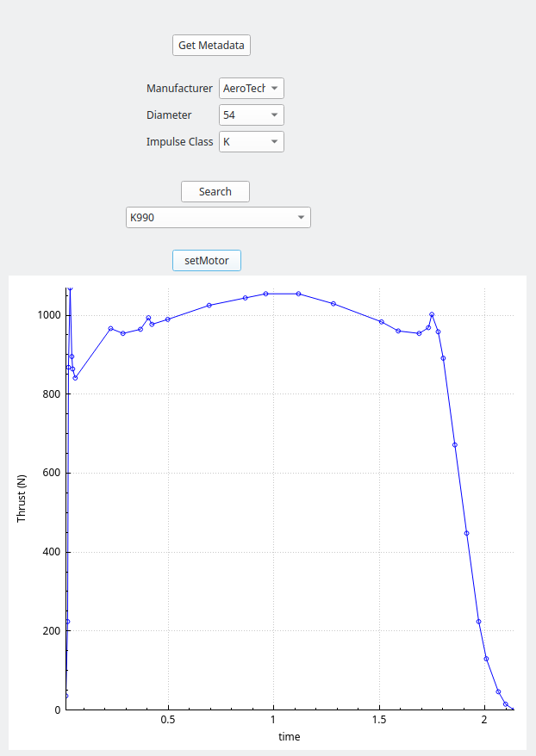Open the Manufacturer dropdown showing AeroTech
The image size is (536, 756).
(251, 89)
